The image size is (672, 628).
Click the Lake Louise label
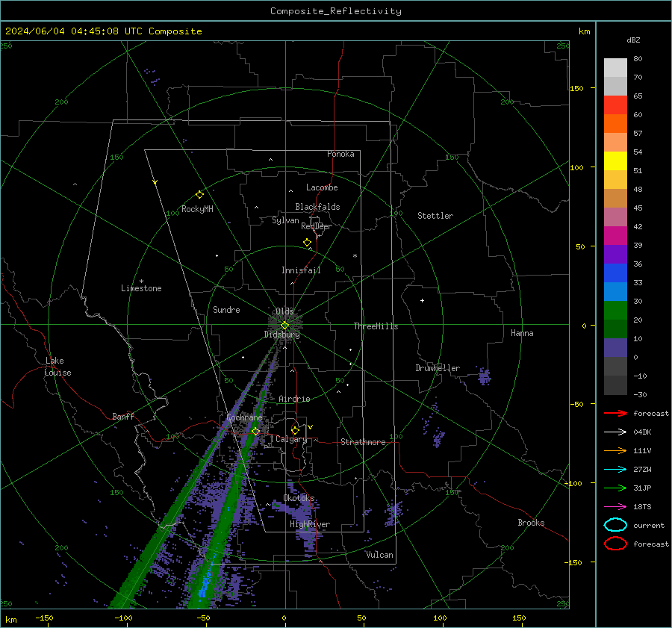click(57, 367)
